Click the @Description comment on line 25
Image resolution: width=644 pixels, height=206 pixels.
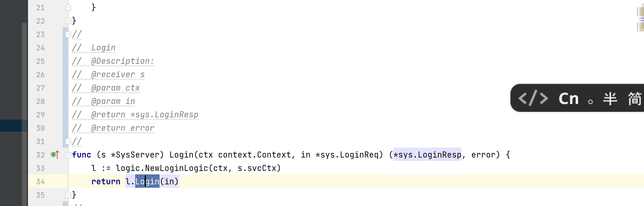[123, 61]
